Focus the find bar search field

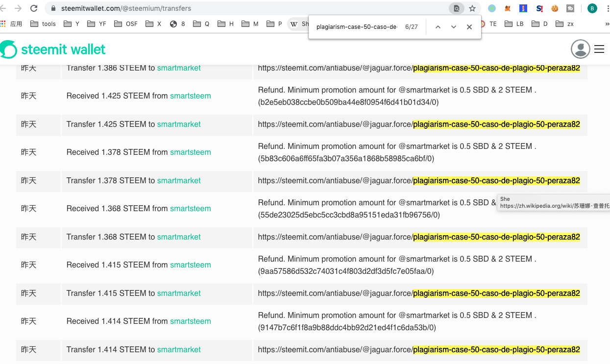(x=357, y=27)
